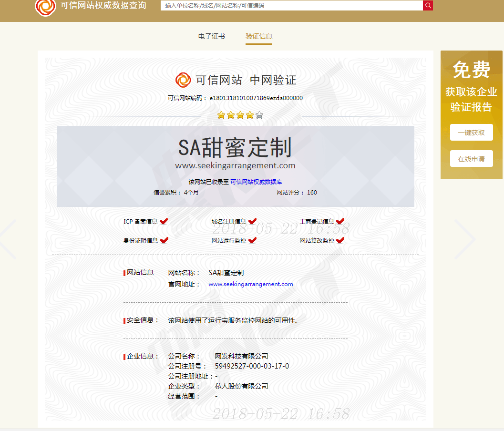Image resolution: width=504 pixels, height=431 pixels.
Task: Click the 工商登记信息 label
Action: coord(317,221)
